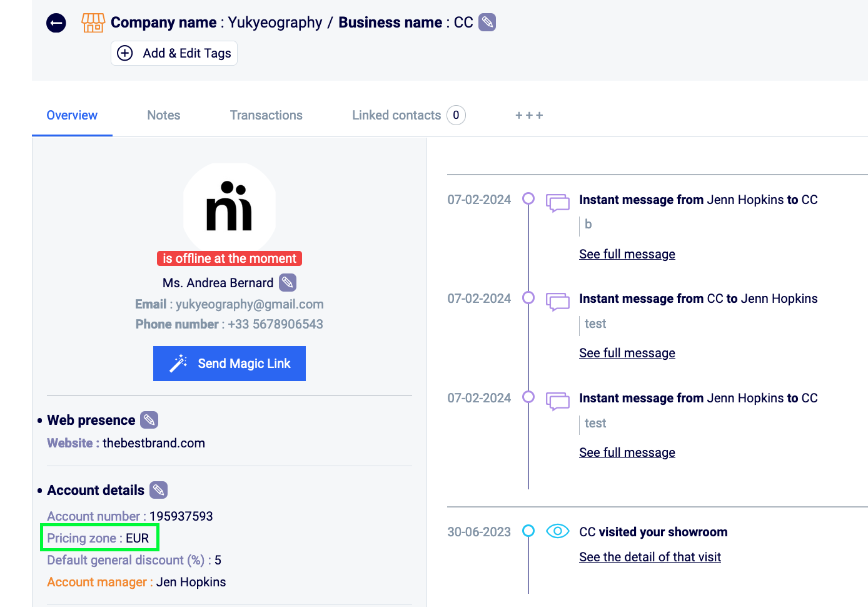Image resolution: width=868 pixels, height=607 pixels.
Task: Click the orange storefront company icon
Action: click(93, 23)
